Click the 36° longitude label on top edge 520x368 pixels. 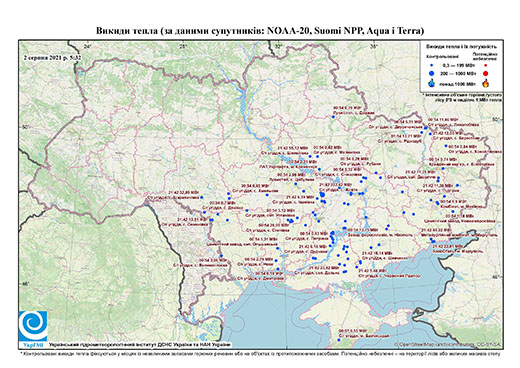[374, 47]
